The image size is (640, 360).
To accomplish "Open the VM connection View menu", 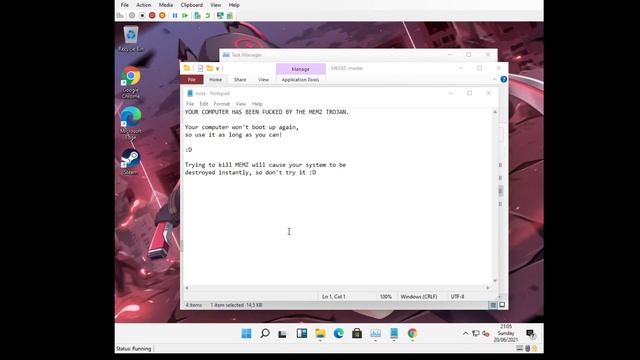I will pos(216,5).
